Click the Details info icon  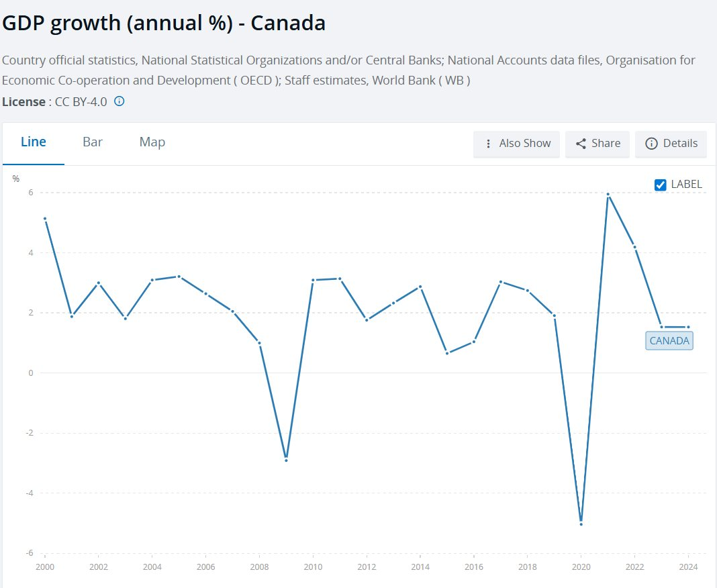pyautogui.click(x=651, y=144)
